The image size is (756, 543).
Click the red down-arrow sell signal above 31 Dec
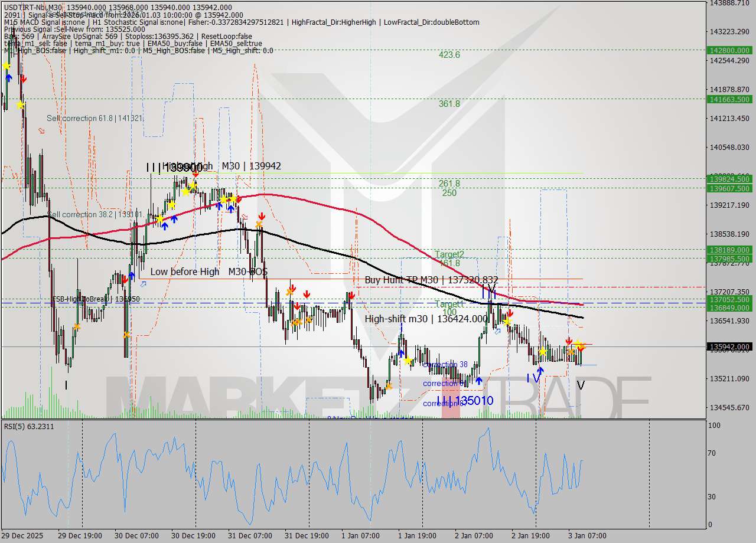pyautogui.click(x=260, y=216)
